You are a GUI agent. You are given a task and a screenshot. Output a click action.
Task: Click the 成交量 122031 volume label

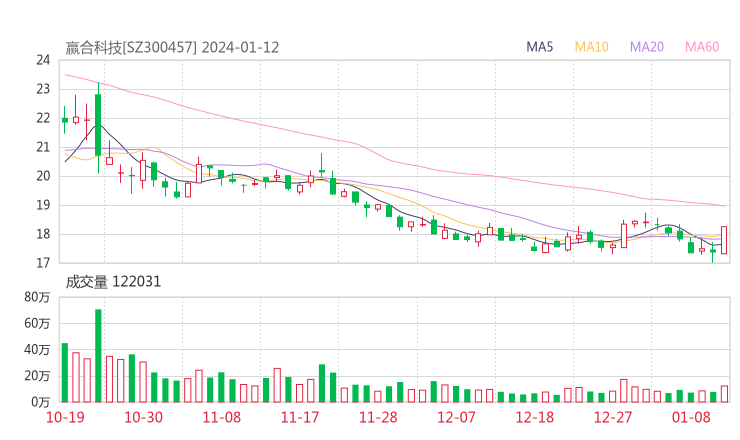pyautogui.click(x=113, y=282)
